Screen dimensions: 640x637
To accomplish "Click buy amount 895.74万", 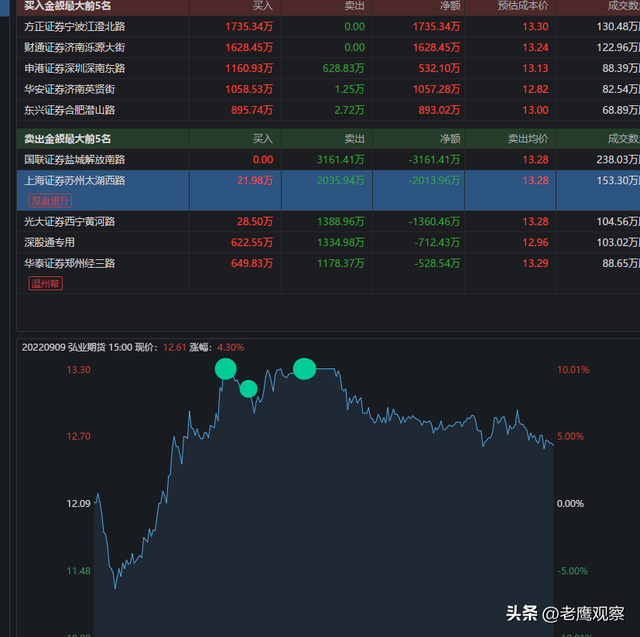I will point(252,110).
